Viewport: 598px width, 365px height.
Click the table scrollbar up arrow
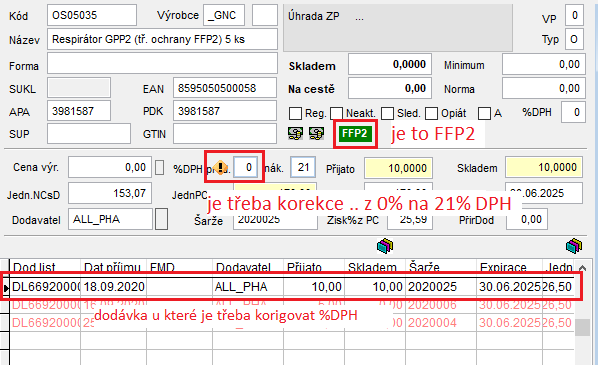582,268
